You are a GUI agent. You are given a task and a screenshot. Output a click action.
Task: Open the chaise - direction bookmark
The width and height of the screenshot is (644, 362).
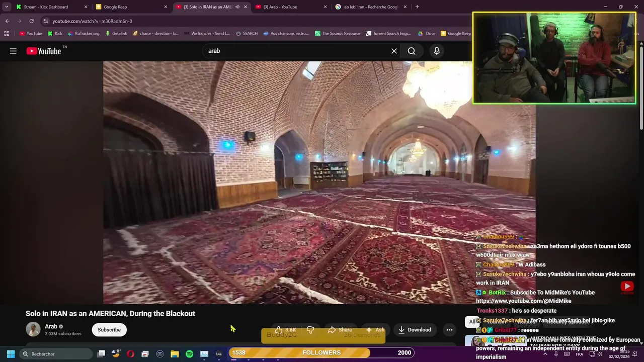tap(155, 34)
